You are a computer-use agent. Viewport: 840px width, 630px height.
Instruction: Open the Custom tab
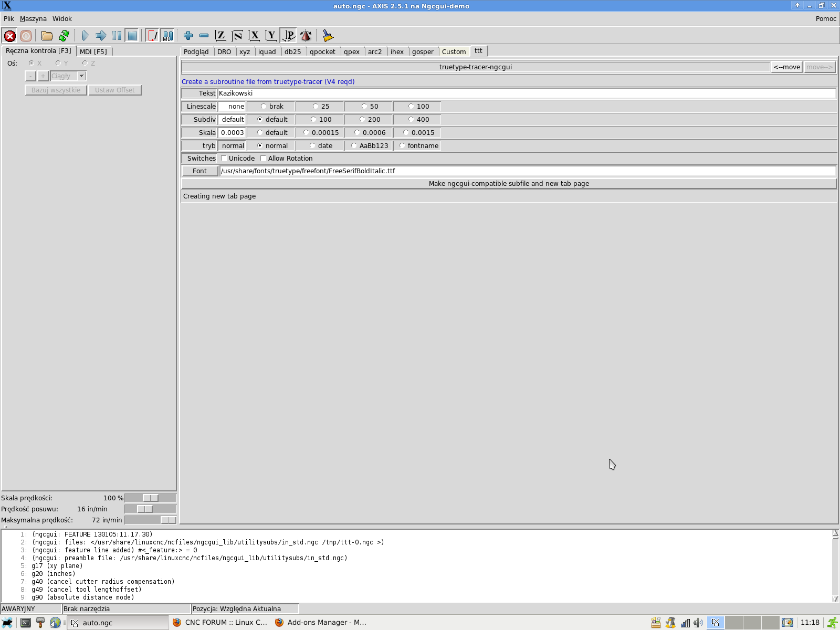(x=454, y=51)
